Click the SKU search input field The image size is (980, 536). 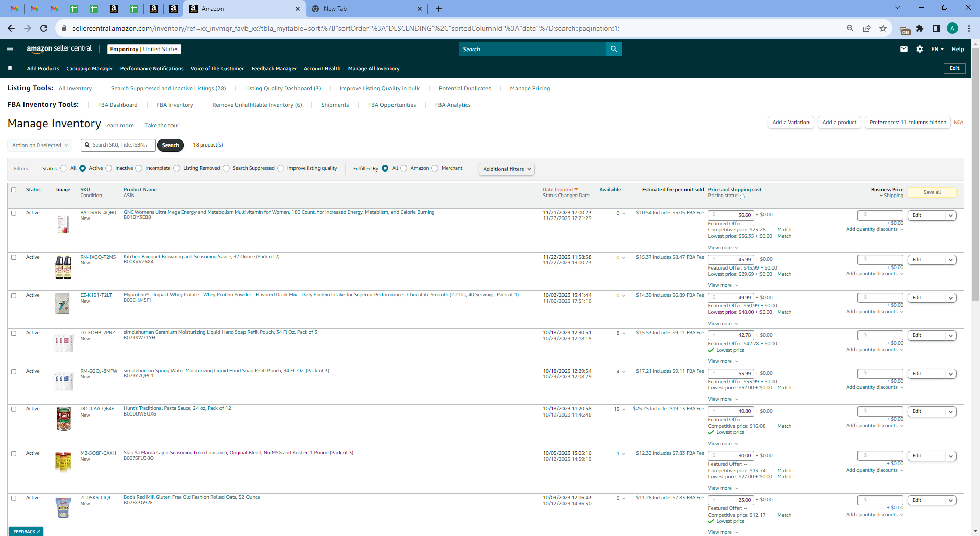pyautogui.click(x=118, y=145)
